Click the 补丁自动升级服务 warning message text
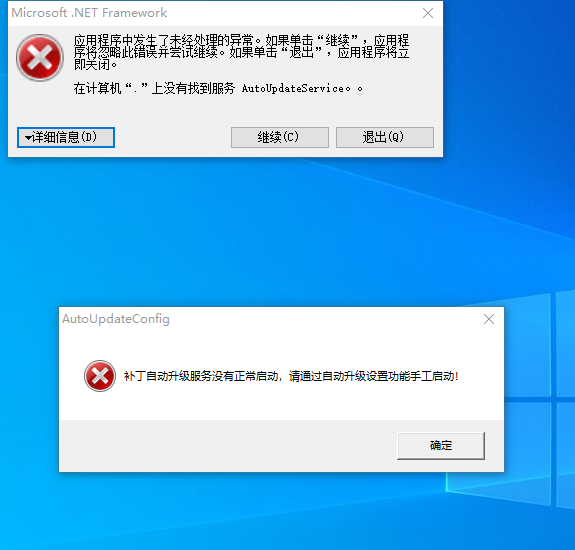Viewport: 575px width, 550px height. [291, 376]
